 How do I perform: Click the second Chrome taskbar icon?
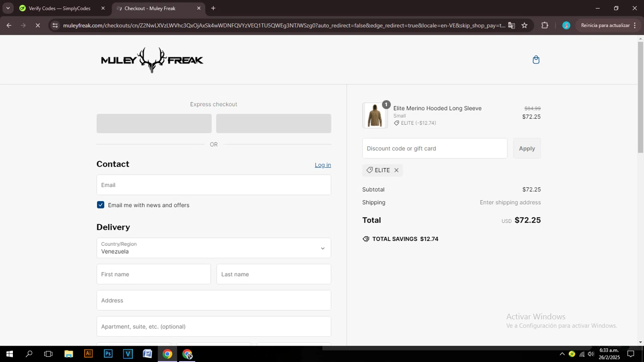click(187, 354)
